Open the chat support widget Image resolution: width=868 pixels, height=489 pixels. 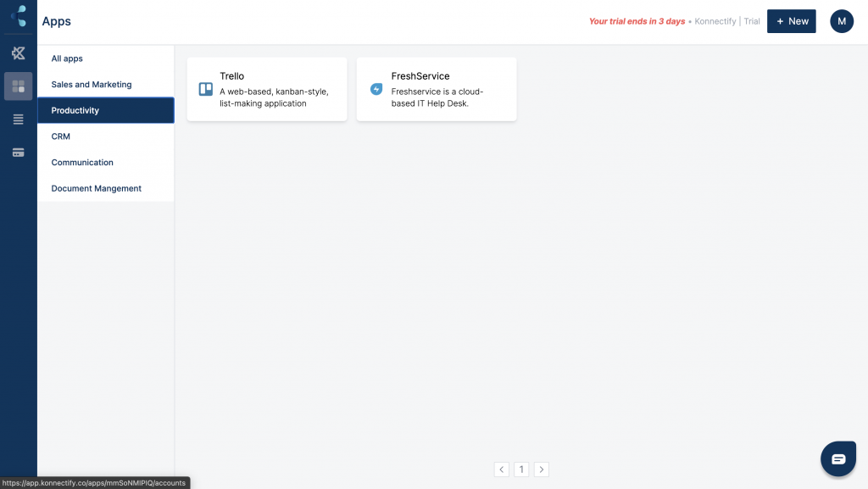click(x=838, y=458)
